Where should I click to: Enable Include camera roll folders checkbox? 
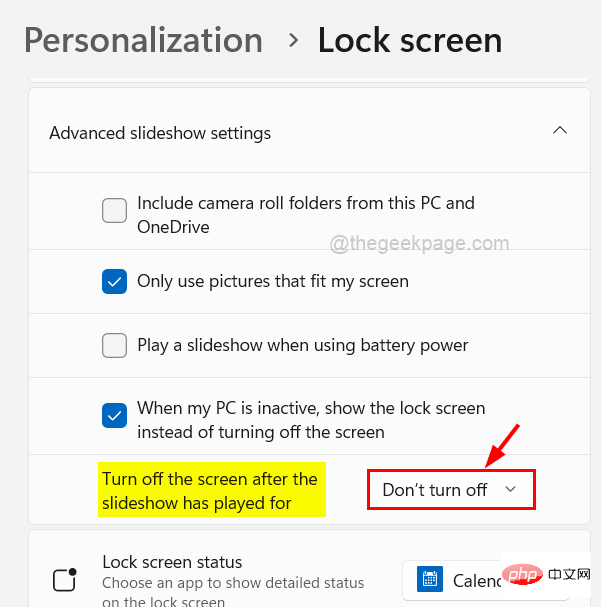114,211
